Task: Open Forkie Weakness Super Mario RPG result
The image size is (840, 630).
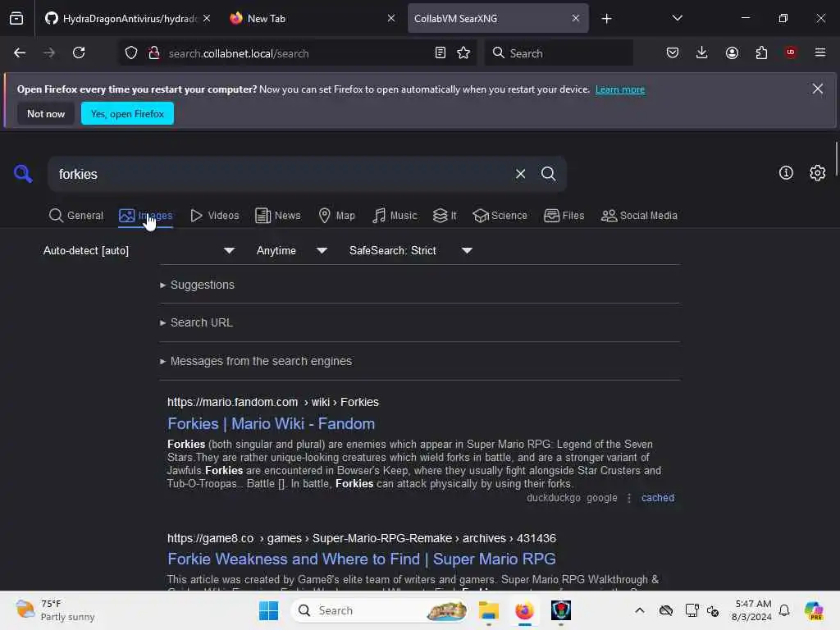Action: pos(362,559)
